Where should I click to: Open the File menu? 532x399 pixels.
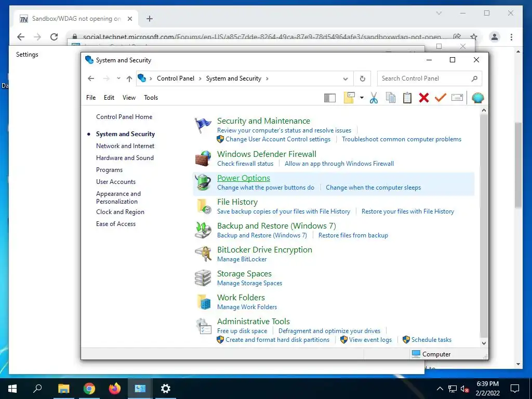[x=91, y=98]
